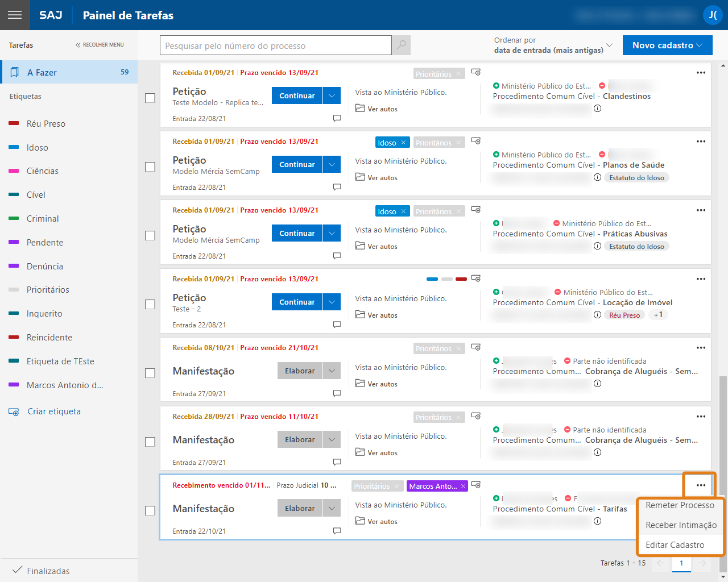
Task: Focus the process number search field
Action: 276,45
